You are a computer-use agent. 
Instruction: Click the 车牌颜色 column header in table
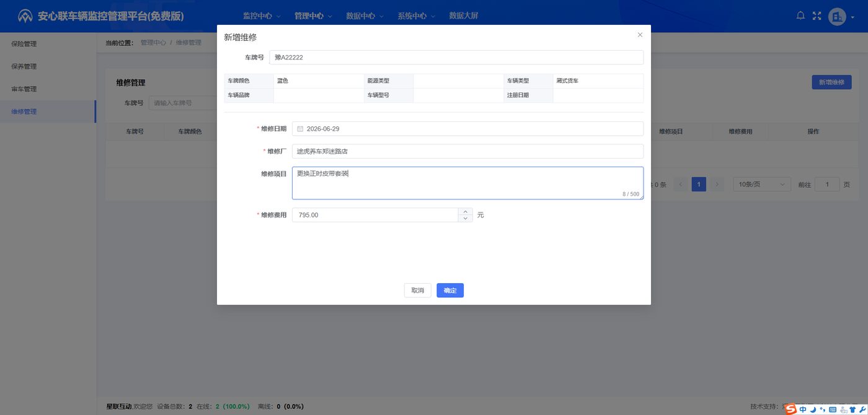[190, 131]
